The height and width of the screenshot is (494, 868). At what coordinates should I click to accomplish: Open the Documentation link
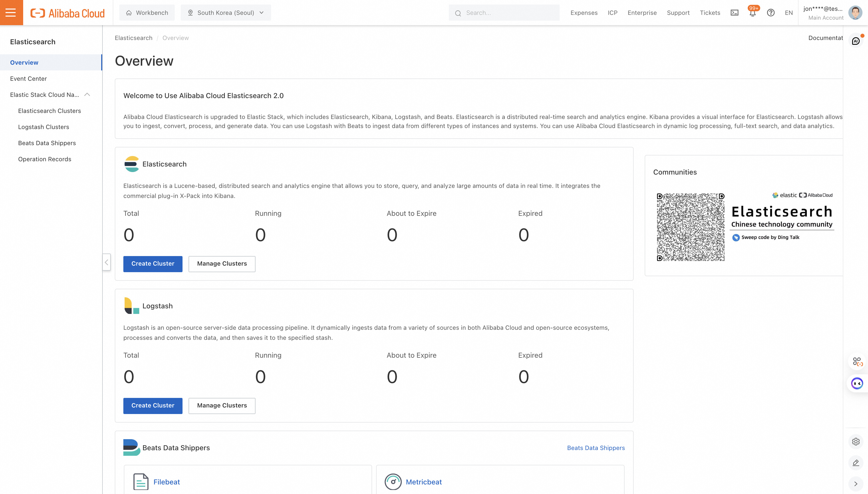pos(825,38)
